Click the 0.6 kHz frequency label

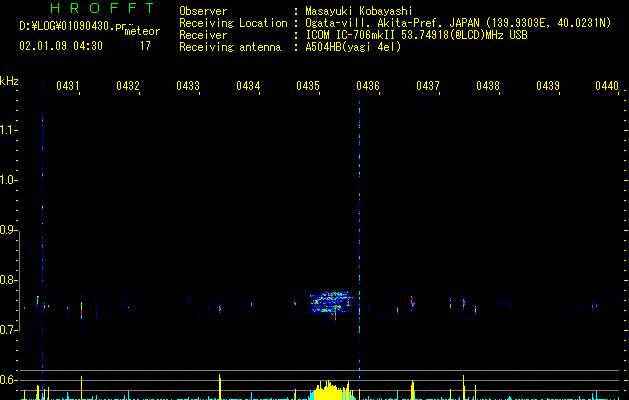[x=8, y=380]
